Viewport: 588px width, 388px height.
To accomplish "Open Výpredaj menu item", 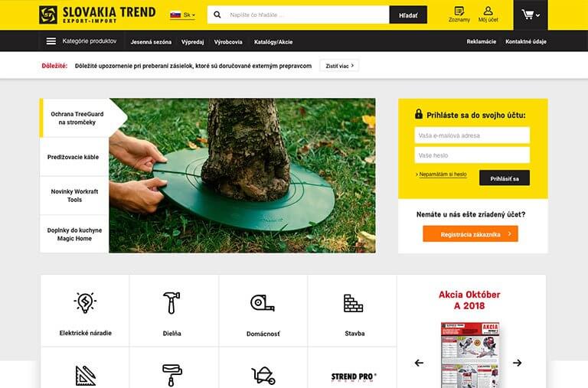I will [192, 42].
